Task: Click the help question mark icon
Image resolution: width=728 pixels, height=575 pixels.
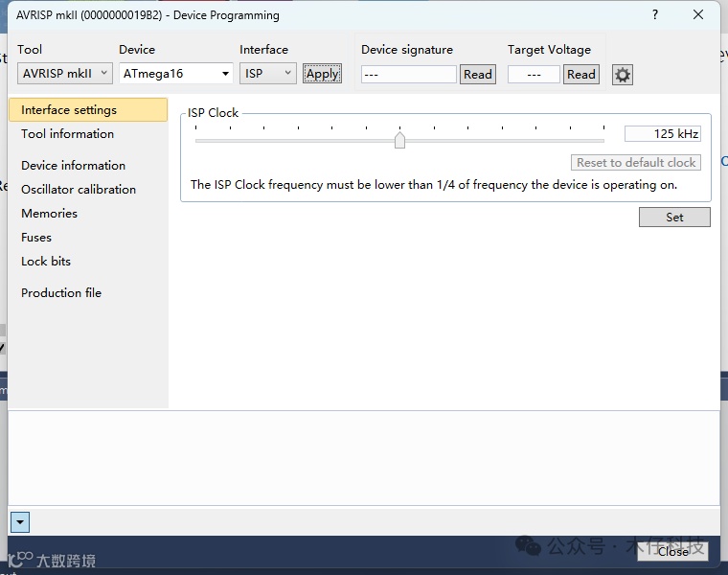Action: [x=654, y=15]
